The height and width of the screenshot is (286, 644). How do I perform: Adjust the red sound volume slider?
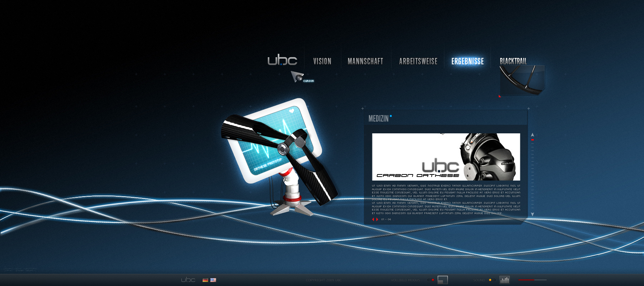[532, 280]
